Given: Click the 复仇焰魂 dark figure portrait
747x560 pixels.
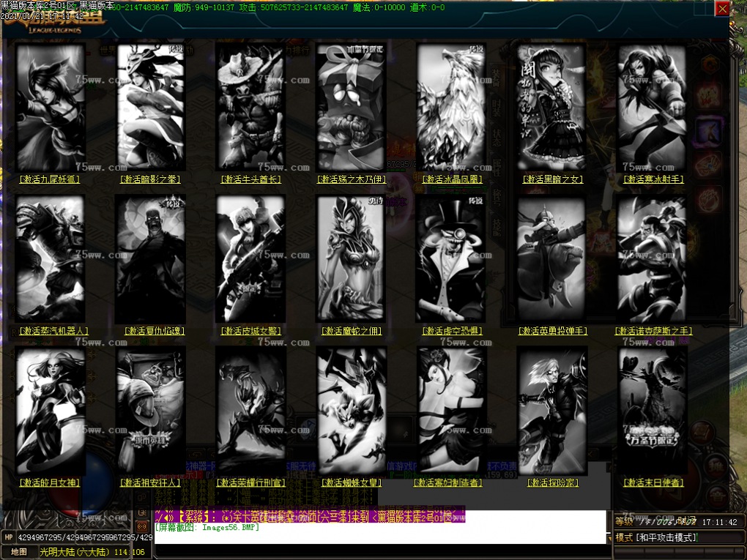Looking at the screenshot, I should pos(151,259).
